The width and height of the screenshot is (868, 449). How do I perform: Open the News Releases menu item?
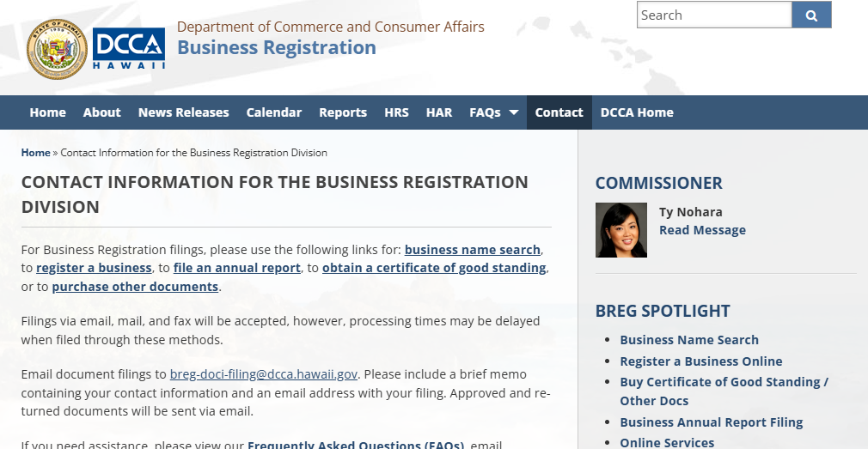pos(183,112)
